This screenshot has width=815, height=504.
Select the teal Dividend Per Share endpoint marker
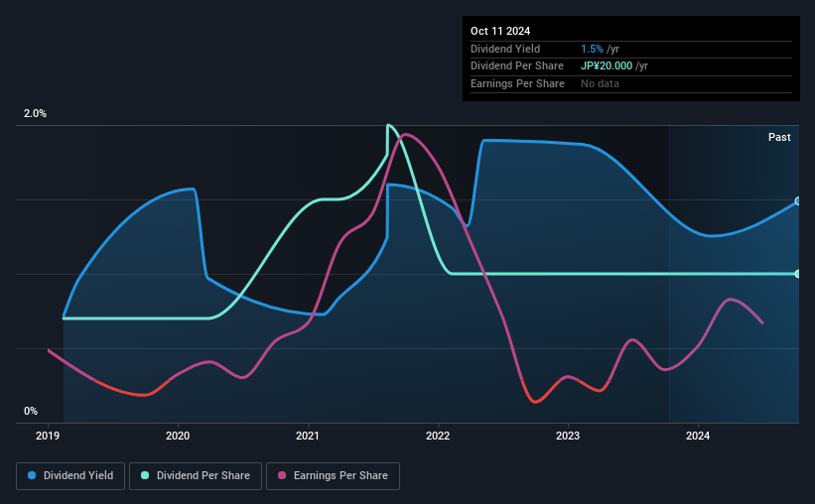(x=798, y=274)
